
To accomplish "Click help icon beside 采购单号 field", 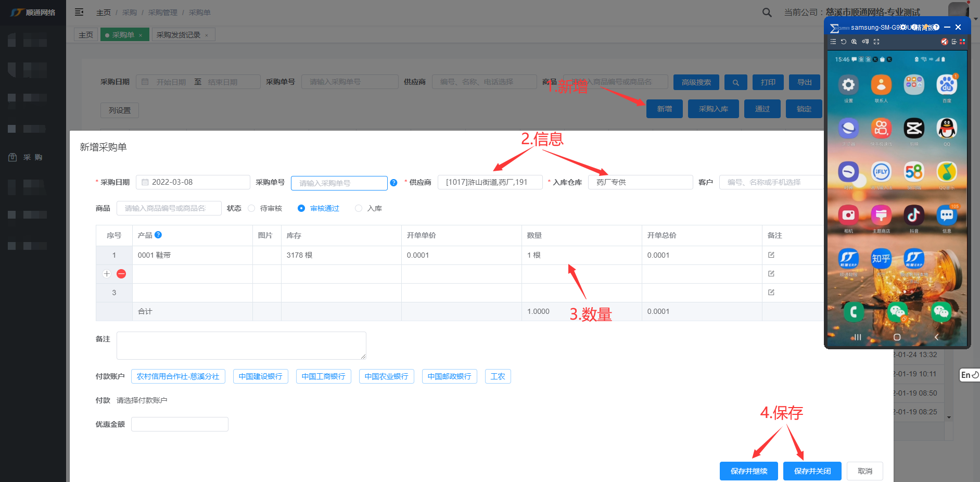I will 393,183.
